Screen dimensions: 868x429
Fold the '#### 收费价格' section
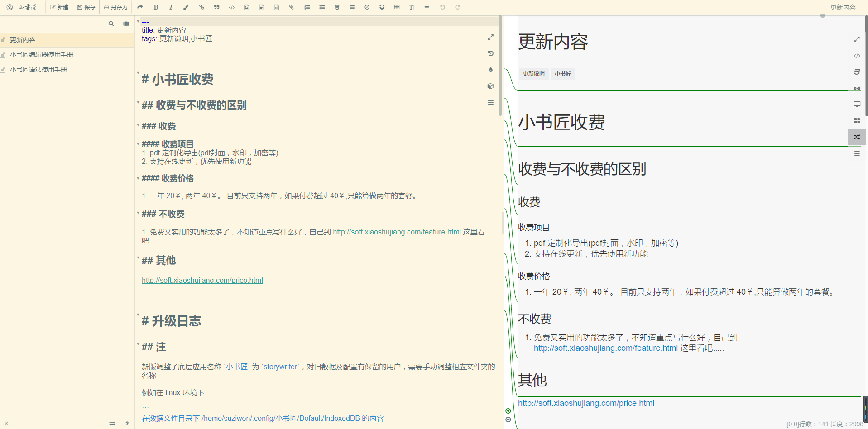pos(138,178)
